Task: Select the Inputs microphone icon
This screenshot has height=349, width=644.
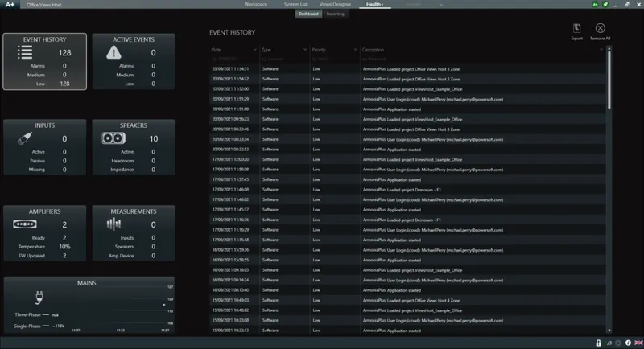Action: pyautogui.click(x=25, y=138)
